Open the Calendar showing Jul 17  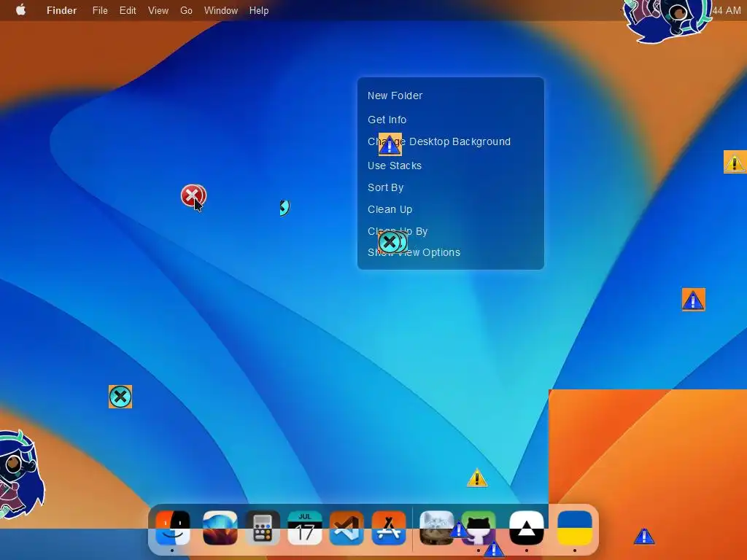pyautogui.click(x=304, y=528)
